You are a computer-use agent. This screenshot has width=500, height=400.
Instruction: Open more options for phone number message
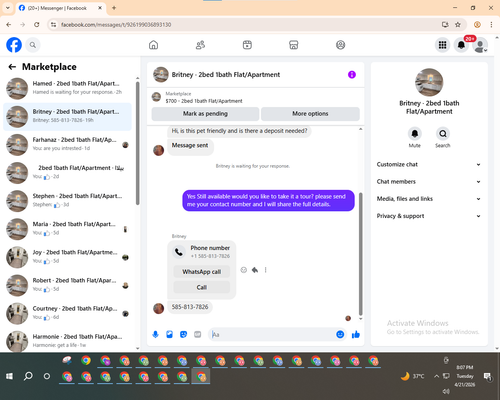coord(266,270)
